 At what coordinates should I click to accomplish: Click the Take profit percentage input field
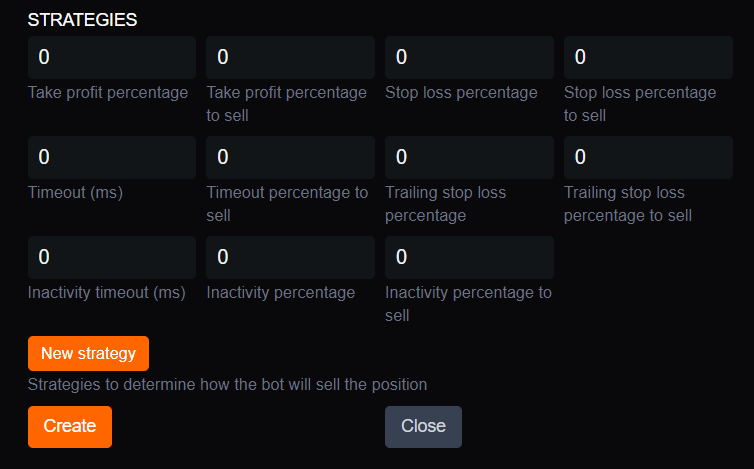point(111,58)
